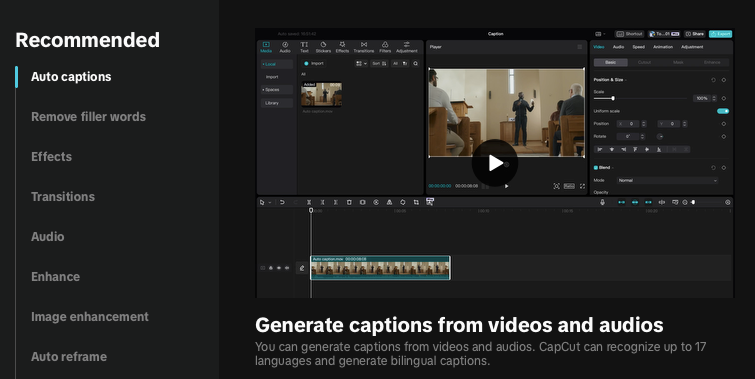The image size is (755, 379).
Task: Toggle the eye visibility icon on the timeline track
Action: (x=279, y=268)
